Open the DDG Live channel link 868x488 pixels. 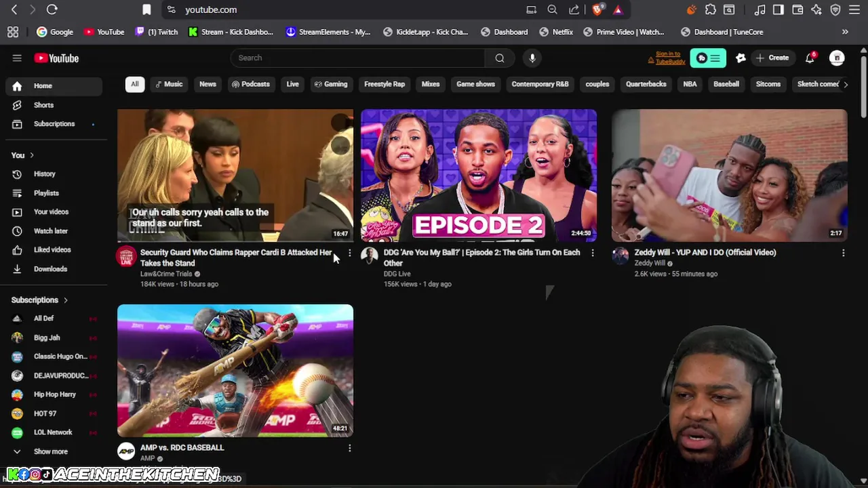tap(397, 274)
